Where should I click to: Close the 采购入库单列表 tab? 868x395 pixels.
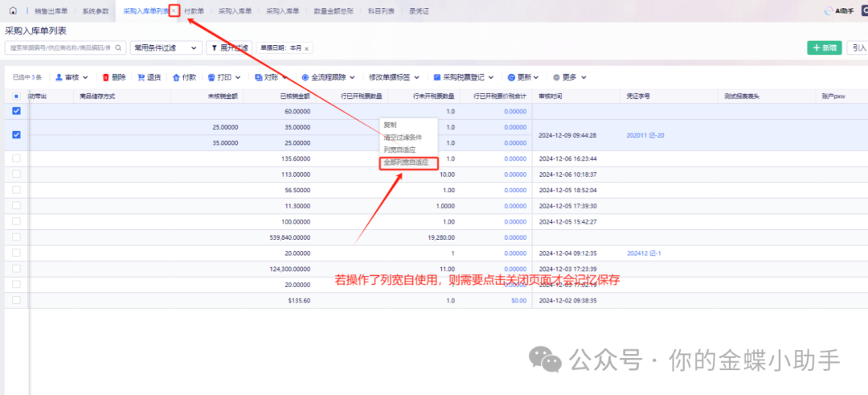(x=174, y=11)
